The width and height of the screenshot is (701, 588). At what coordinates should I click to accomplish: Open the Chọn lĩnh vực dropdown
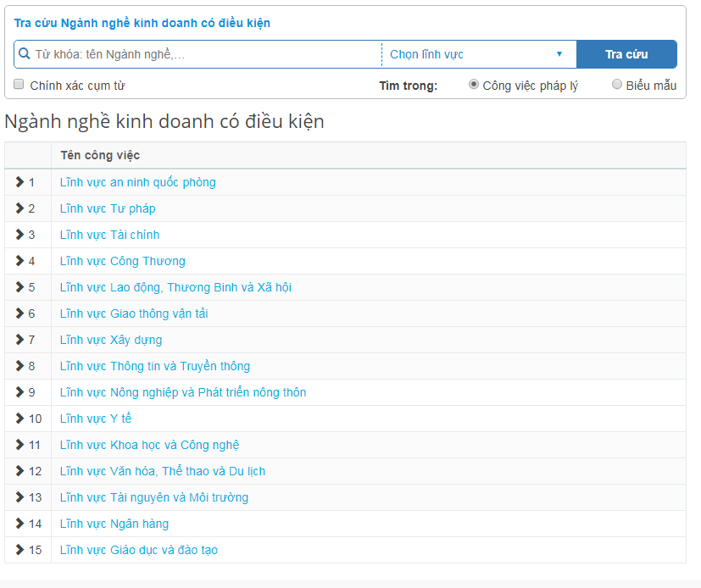tap(479, 54)
